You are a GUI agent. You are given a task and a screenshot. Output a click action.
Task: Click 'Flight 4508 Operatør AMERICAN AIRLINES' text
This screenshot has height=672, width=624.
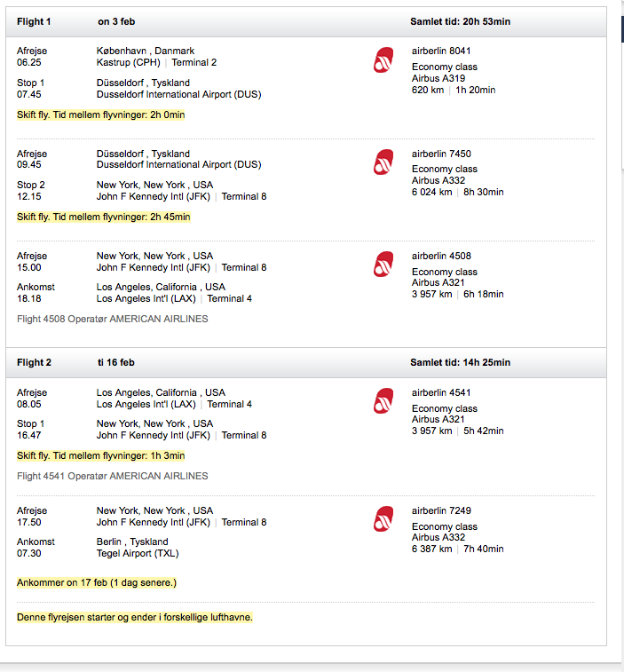113,319
